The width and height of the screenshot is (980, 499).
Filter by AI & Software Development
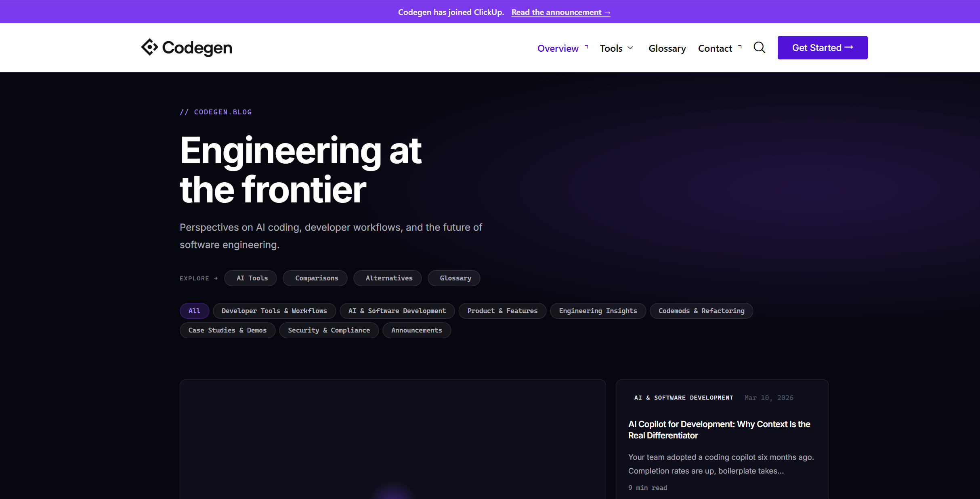point(397,311)
